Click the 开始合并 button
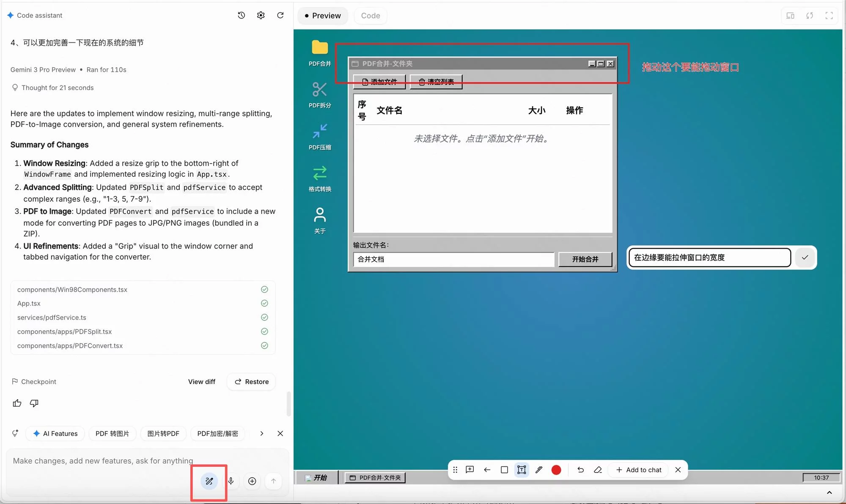Viewport: 846px width, 504px height. point(585,259)
